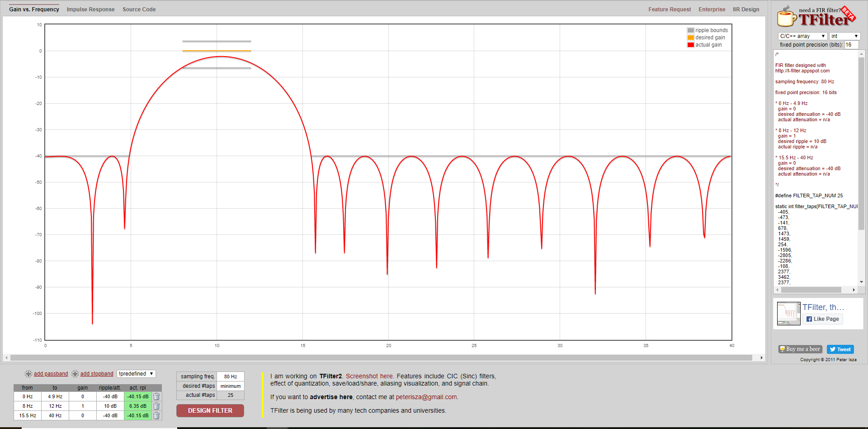Image resolution: width=868 pixels, height=429 pixels.
Task: Click the desired gain orange legend swatch
Action: tap(690, 38)
